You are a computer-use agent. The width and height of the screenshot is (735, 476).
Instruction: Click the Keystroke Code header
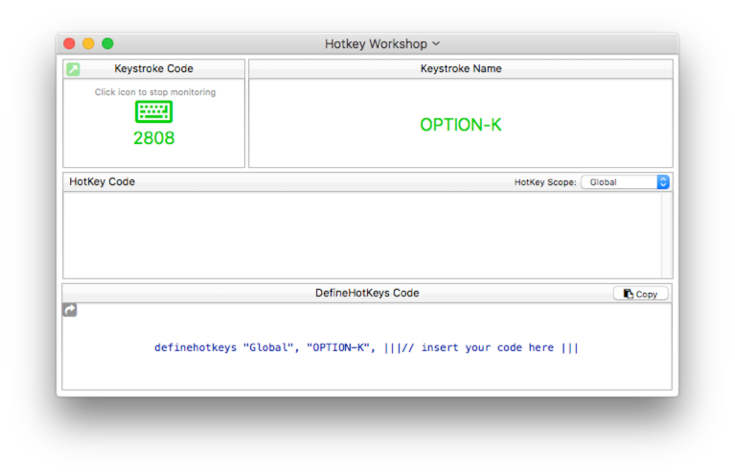pos(154,68)
